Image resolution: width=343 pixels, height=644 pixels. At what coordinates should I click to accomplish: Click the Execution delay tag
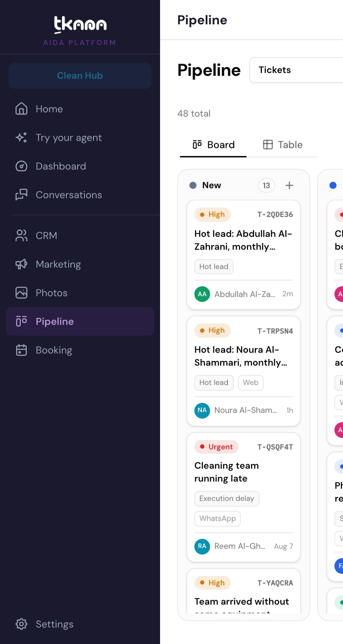[x=227, y=499]
